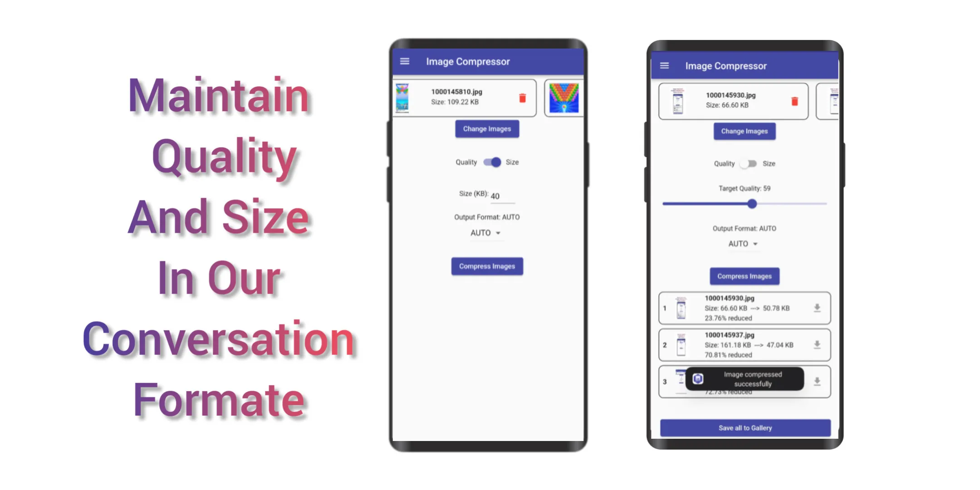Select the Compress Images button (left phone)
This screenshot has width=980, height=490.
click(487, 265)
